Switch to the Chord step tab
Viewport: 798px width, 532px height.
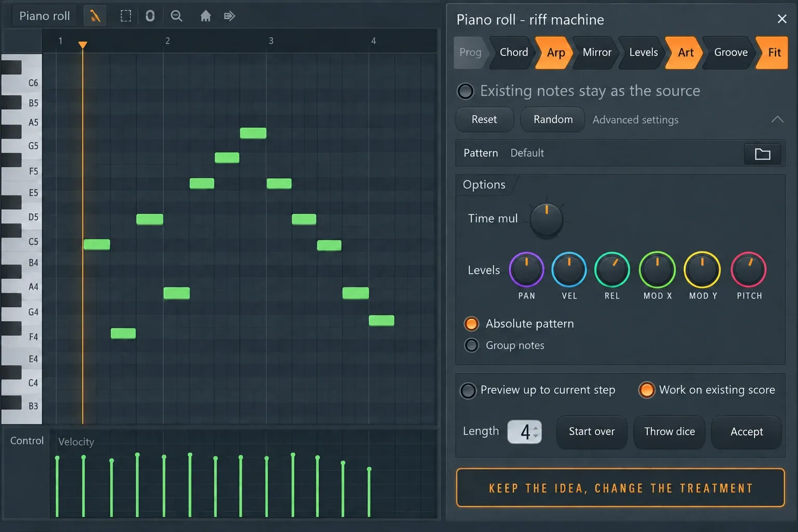pyautogui.click(x=513, y=52)
